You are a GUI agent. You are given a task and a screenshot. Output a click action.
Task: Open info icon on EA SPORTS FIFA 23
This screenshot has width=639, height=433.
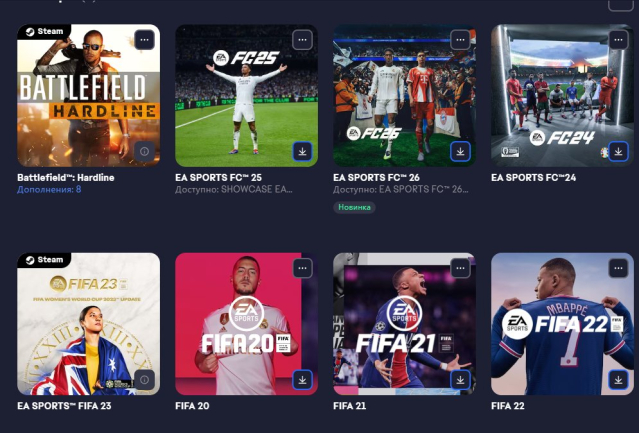[x=144, y=380]
